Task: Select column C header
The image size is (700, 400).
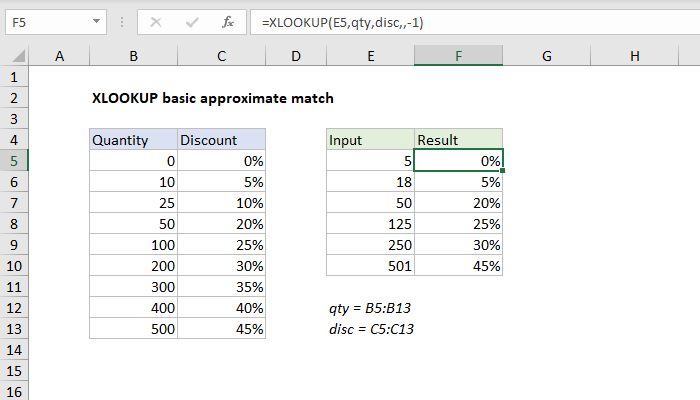Action: point(221,56)
